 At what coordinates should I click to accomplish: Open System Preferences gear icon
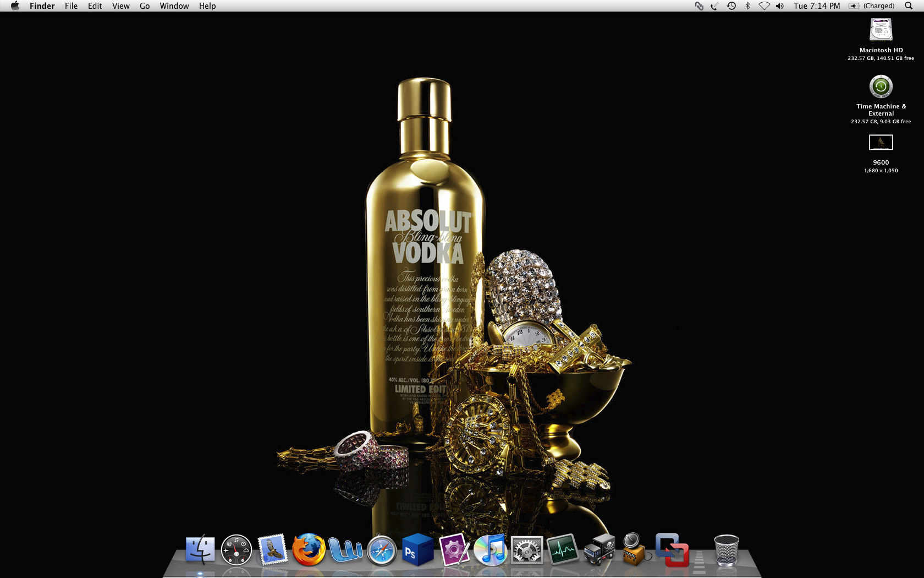click(x=527, y=550)
